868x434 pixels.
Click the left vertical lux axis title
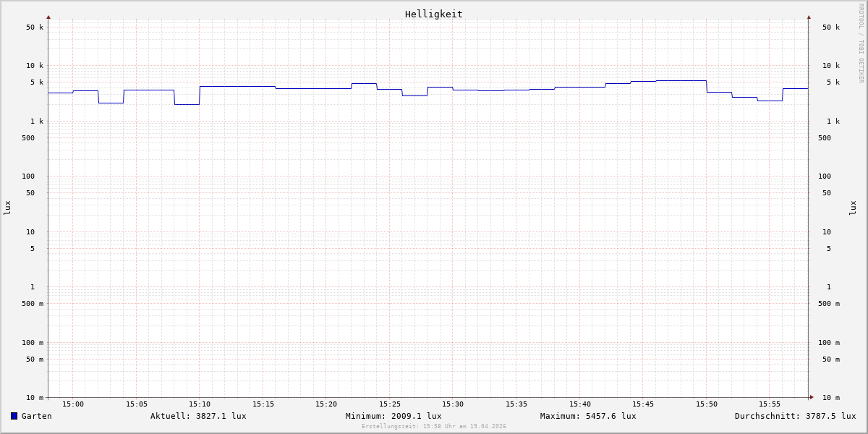point(7,208)
